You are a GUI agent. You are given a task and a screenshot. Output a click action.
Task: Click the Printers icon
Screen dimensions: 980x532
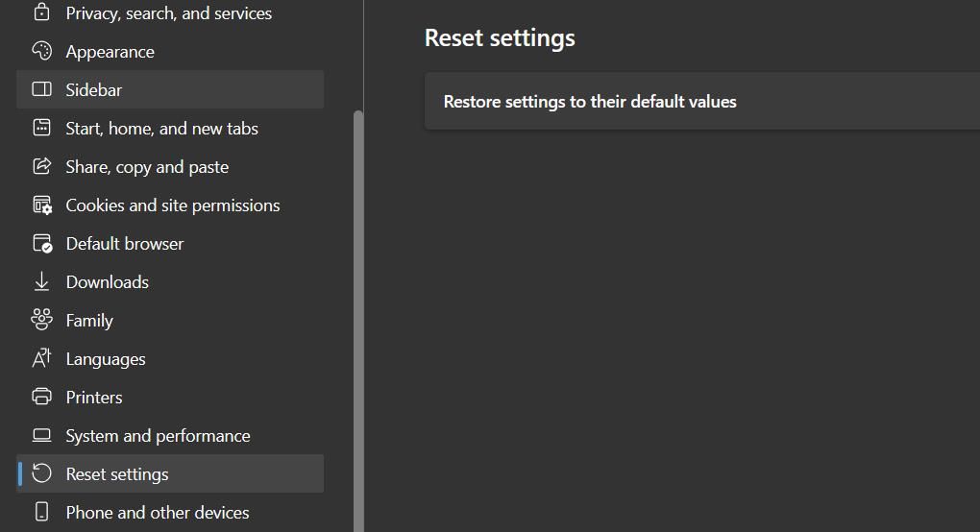coord(41,397)
